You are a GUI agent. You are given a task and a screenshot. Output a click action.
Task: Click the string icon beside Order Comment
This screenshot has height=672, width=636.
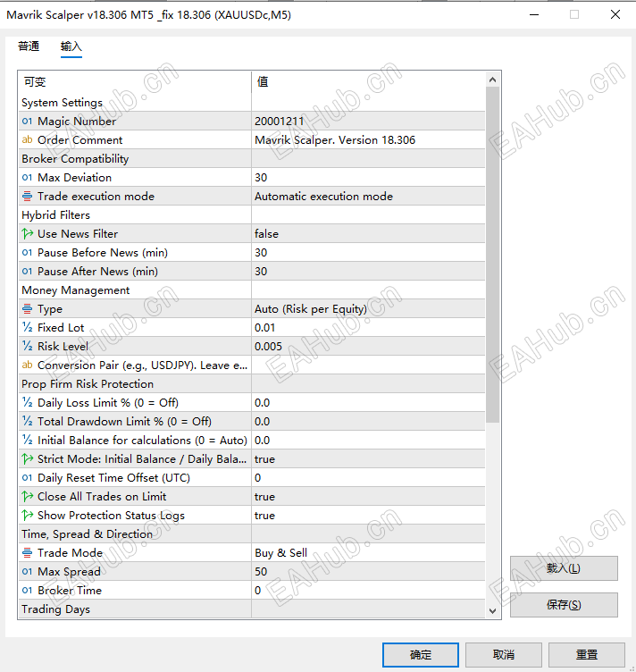coord(27,139)
